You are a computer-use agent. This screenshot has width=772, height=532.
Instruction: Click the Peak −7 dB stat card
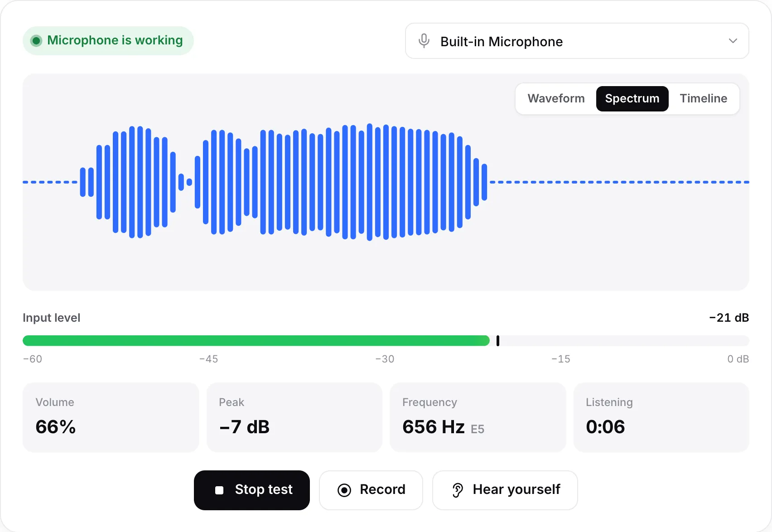click(x=294, y=417)
